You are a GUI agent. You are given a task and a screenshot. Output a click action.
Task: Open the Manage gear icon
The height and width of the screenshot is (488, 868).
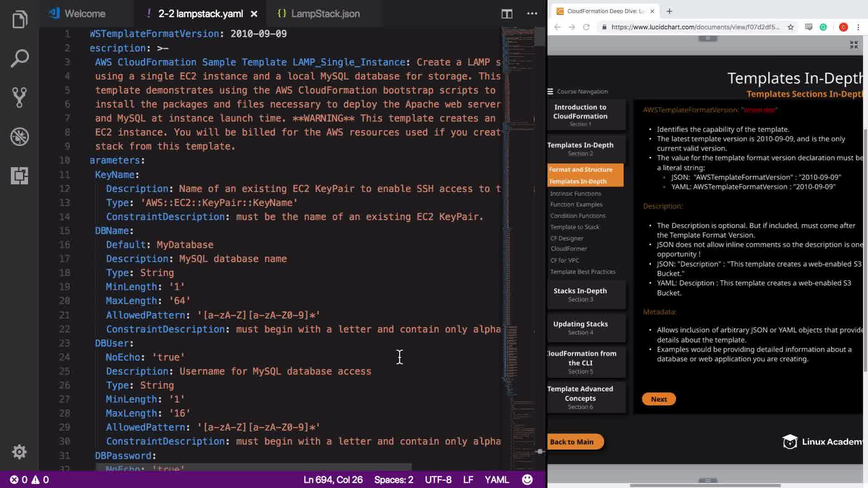[x=19, y=451]
